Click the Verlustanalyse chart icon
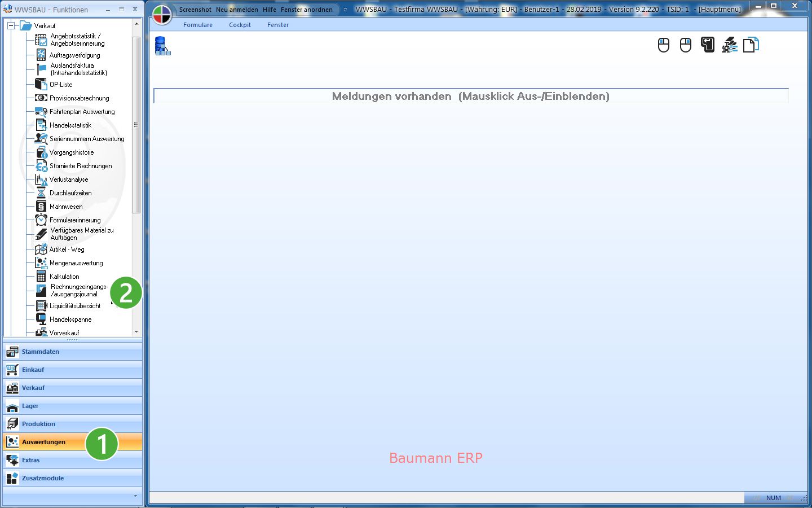The width and height of the screenshot is (812, 508). click(41, 179)
